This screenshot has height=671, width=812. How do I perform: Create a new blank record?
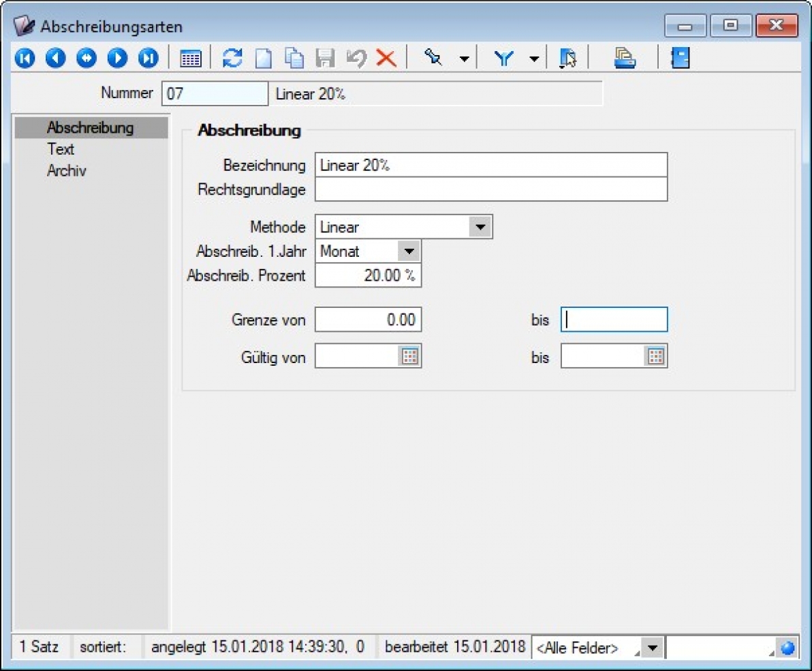pyautogui.click(x=264, y=58)
